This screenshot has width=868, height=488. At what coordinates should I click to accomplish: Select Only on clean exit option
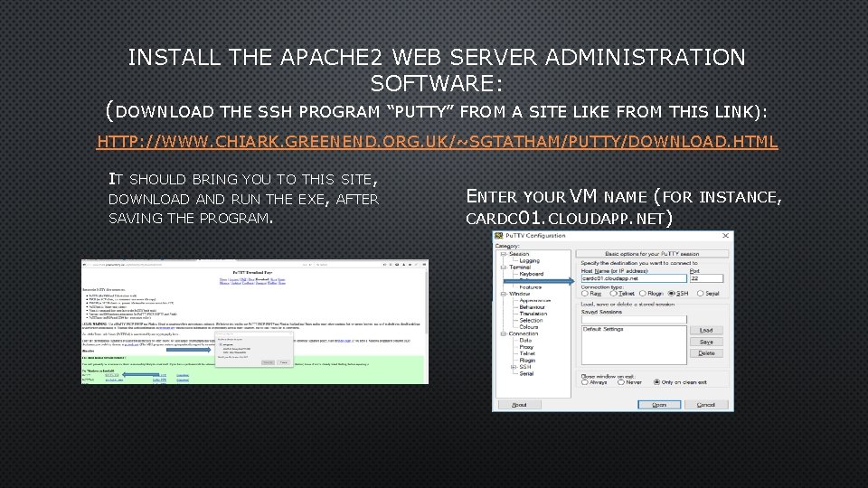click(x=656, y=382)
